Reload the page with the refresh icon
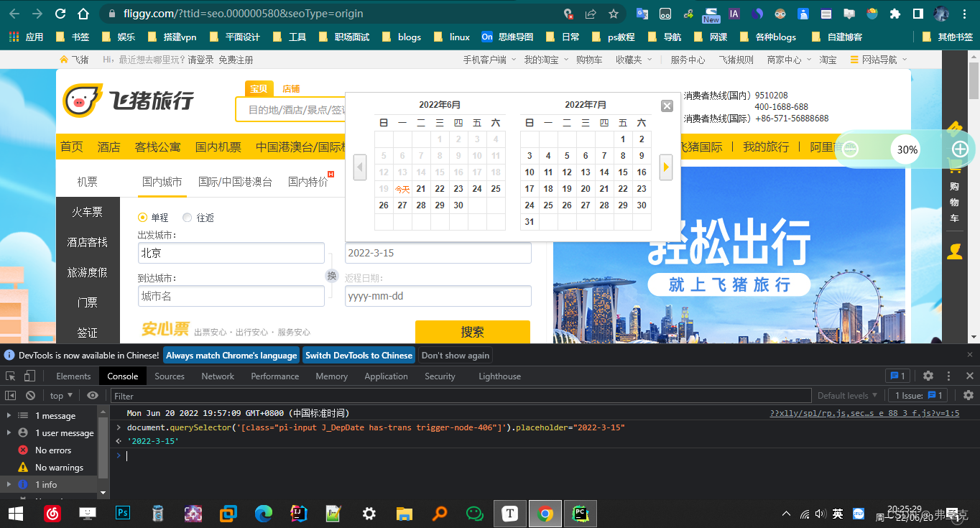 coord(60,14)
